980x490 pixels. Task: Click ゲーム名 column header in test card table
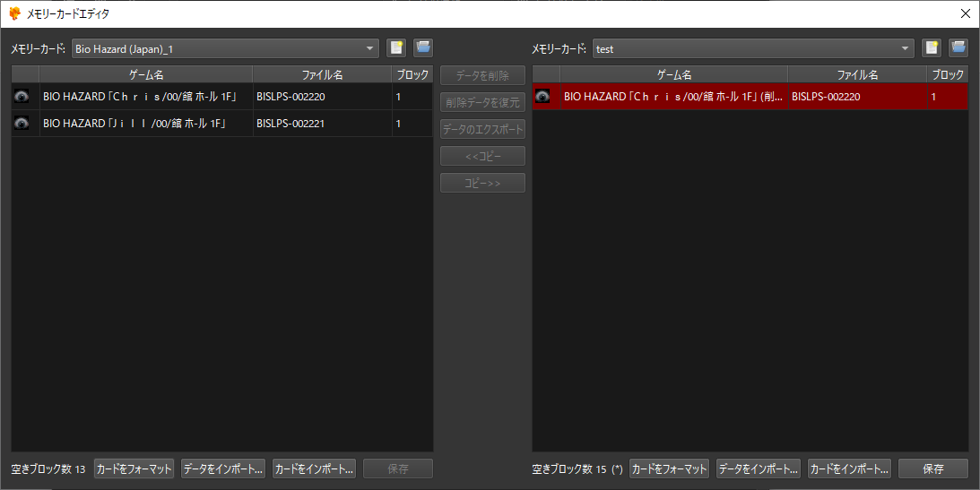[x=674, y=74]
